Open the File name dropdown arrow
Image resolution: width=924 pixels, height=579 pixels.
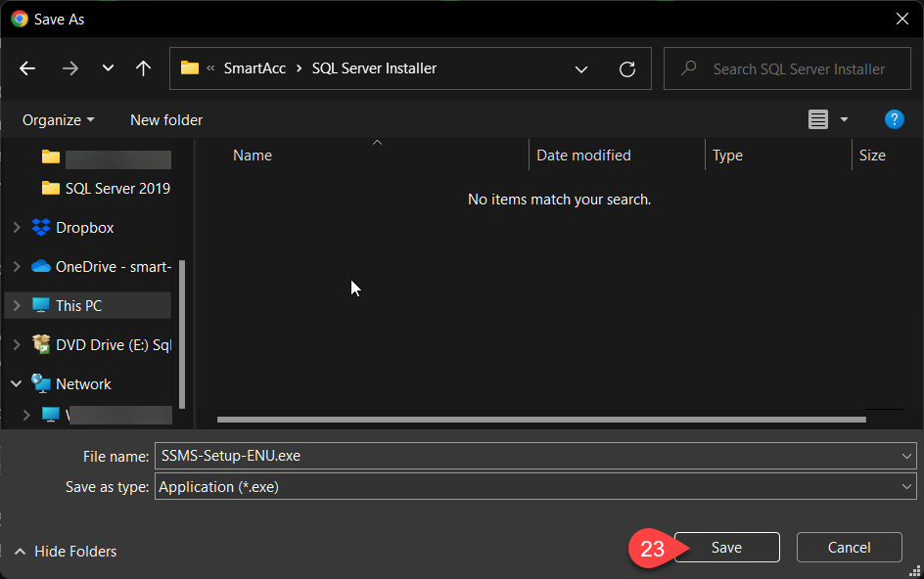click(x=906, y=456)
